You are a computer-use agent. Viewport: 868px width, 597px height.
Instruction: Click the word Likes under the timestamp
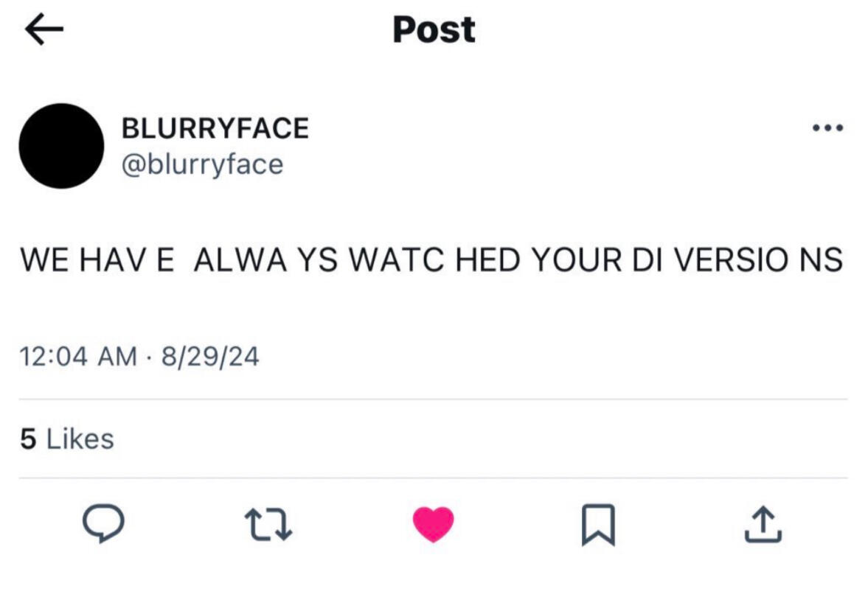tap(80, 439)
